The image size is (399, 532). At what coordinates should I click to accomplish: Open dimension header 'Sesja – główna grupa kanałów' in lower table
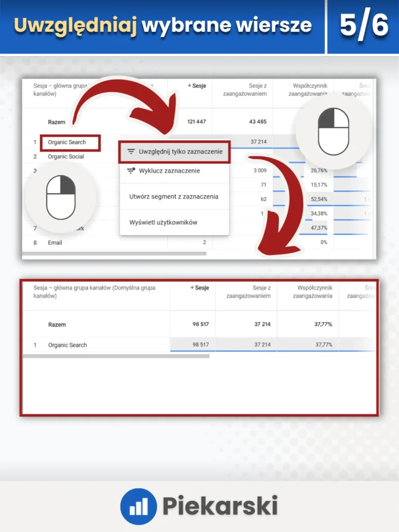(x=95, y=291)
